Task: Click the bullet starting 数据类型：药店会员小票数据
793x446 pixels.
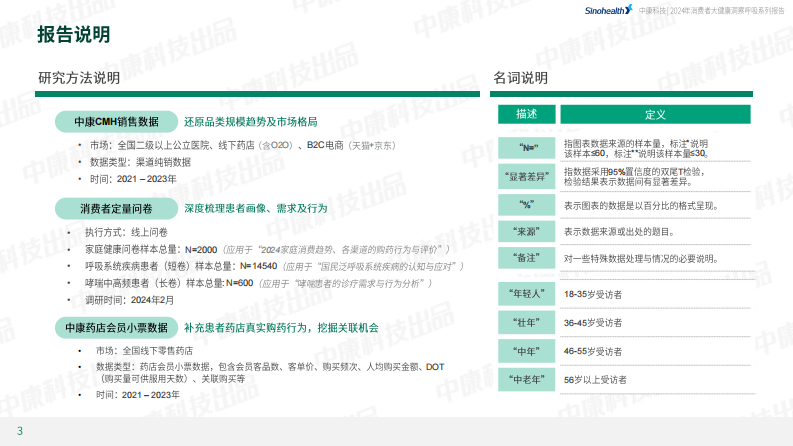Action: (270, 373)
